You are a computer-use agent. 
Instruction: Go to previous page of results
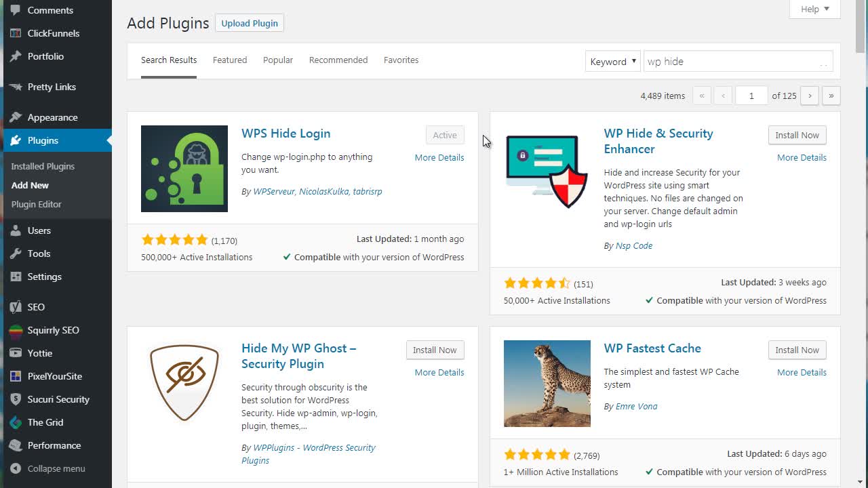[723, 96]
